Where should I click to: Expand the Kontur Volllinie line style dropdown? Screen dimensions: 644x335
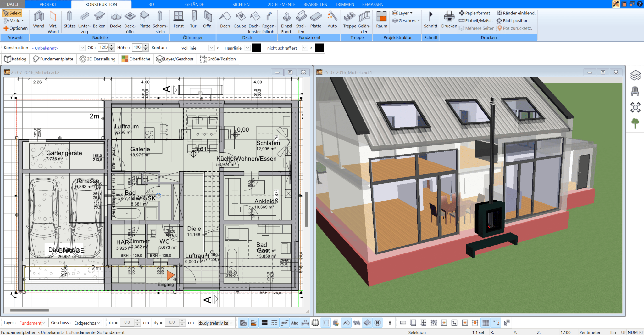pos(212,48)
